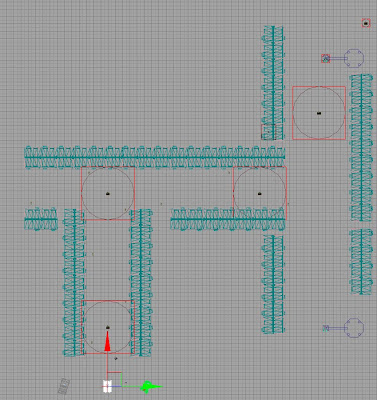377x400 pixels.
Task: Select the short vertical teal fence above the lower octagon
Action: point(361,262)
